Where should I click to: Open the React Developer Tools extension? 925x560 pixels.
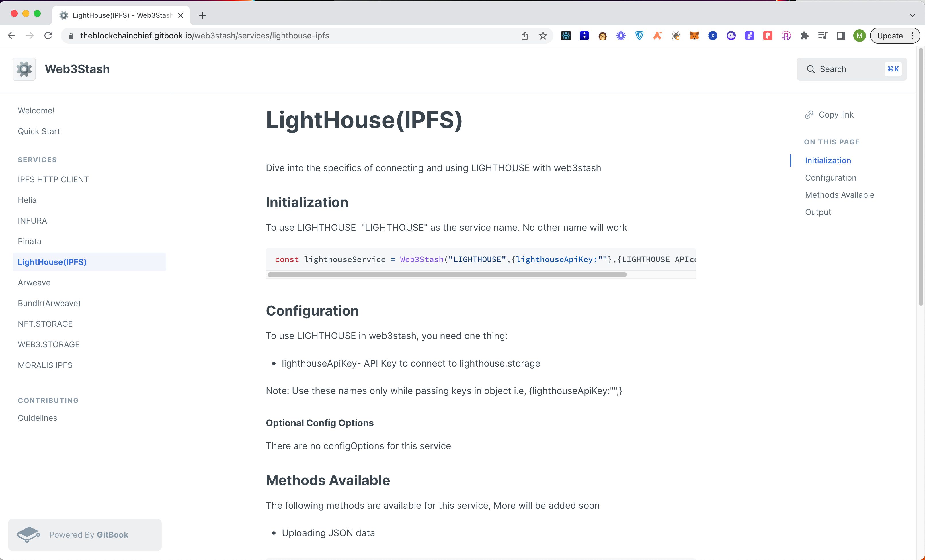pyautogui.click(x=566, y=36)
